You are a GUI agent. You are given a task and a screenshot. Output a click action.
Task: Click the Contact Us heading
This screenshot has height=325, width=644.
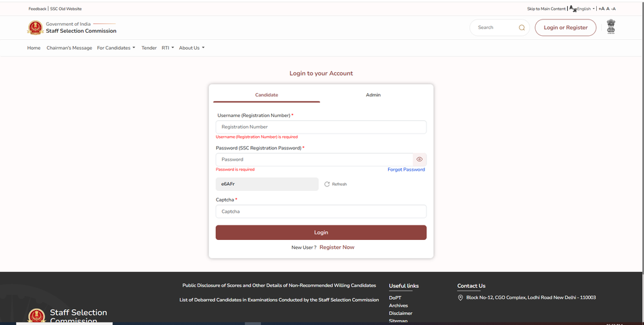point(471,286)
